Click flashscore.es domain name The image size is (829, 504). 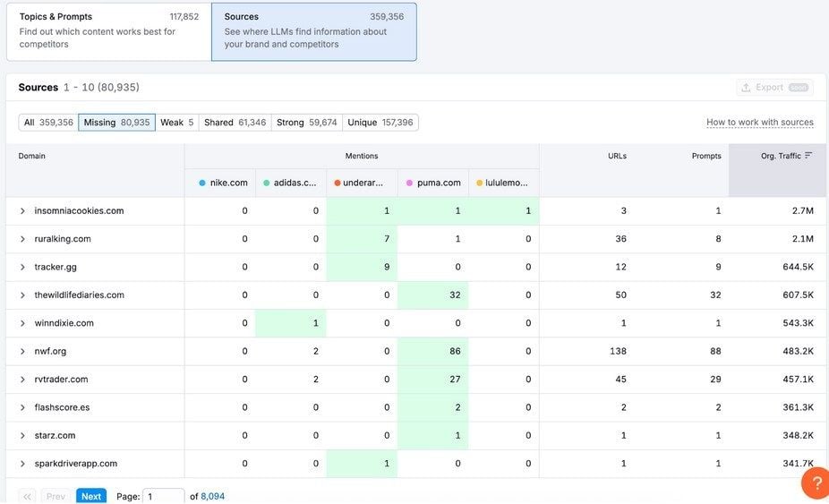point(62,407)
